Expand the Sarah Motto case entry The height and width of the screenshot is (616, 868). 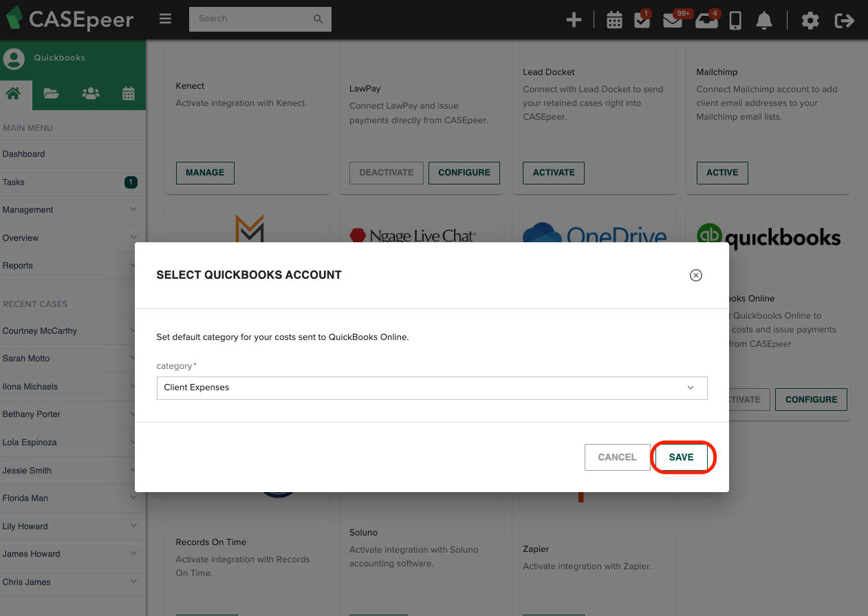pyautogui.click(x=73, y=359)
